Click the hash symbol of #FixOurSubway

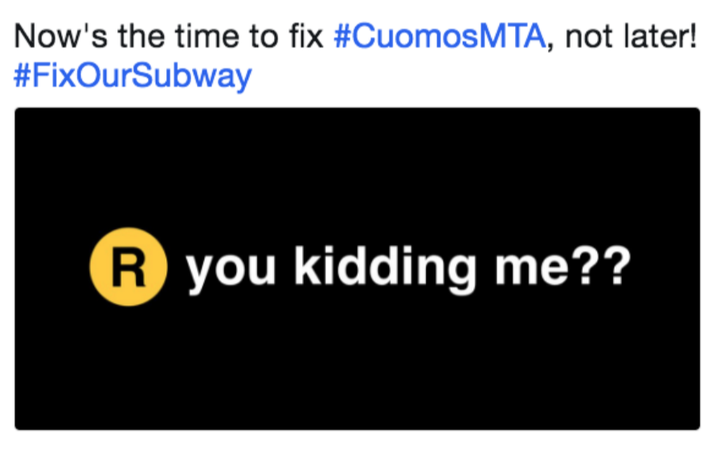pos(22,76)
